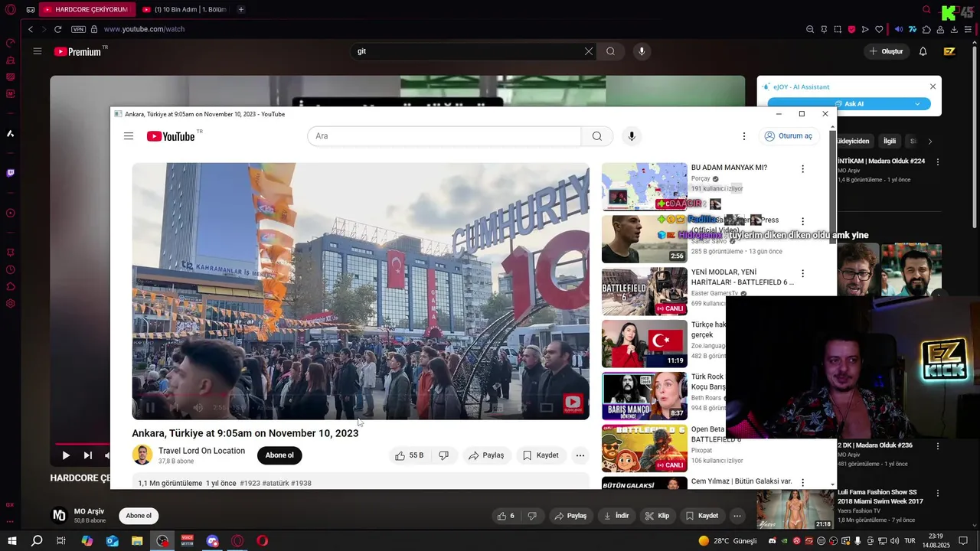Open the BATTLEFIELD 6 YENİ MODLAR thumbnail
Screen dimensions: 980x551
[644, 291]
